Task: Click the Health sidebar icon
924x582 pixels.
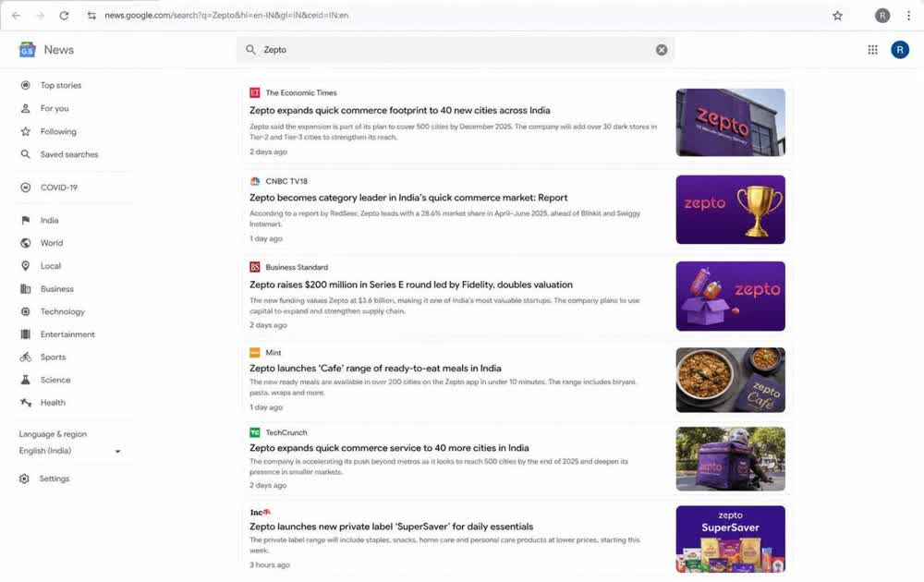Action: tap(25, 403)
